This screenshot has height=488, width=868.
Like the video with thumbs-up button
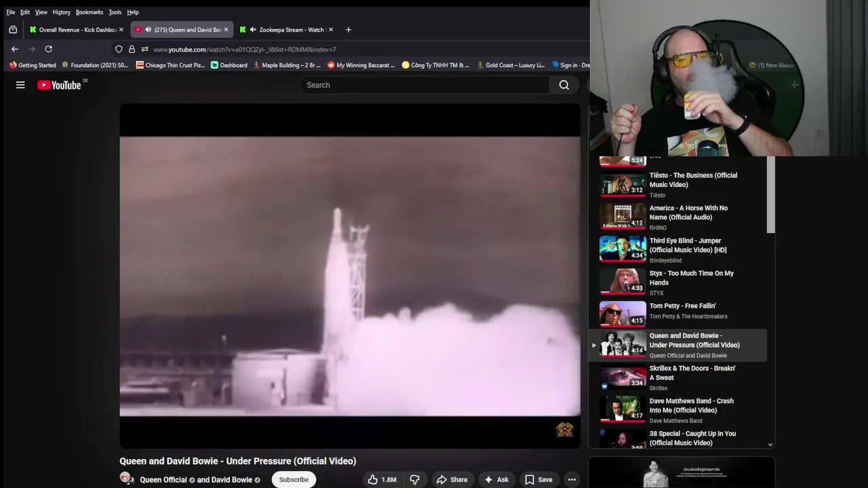pyautogui.click(x=382, y=479)
